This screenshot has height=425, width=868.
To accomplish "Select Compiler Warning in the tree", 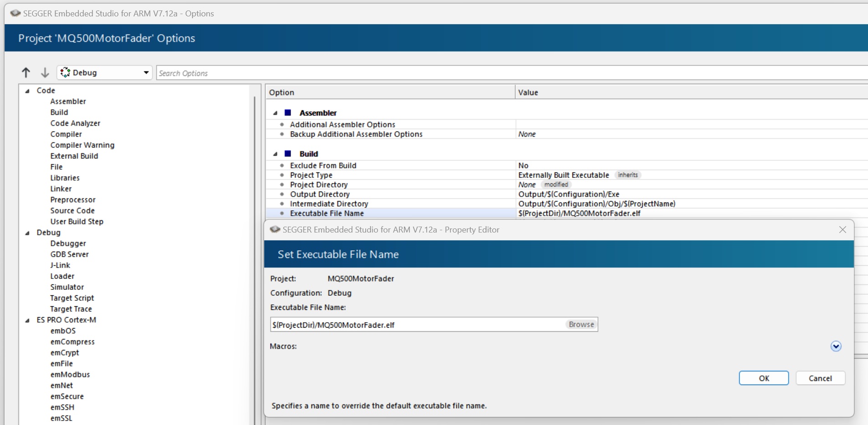I will 82,145.
